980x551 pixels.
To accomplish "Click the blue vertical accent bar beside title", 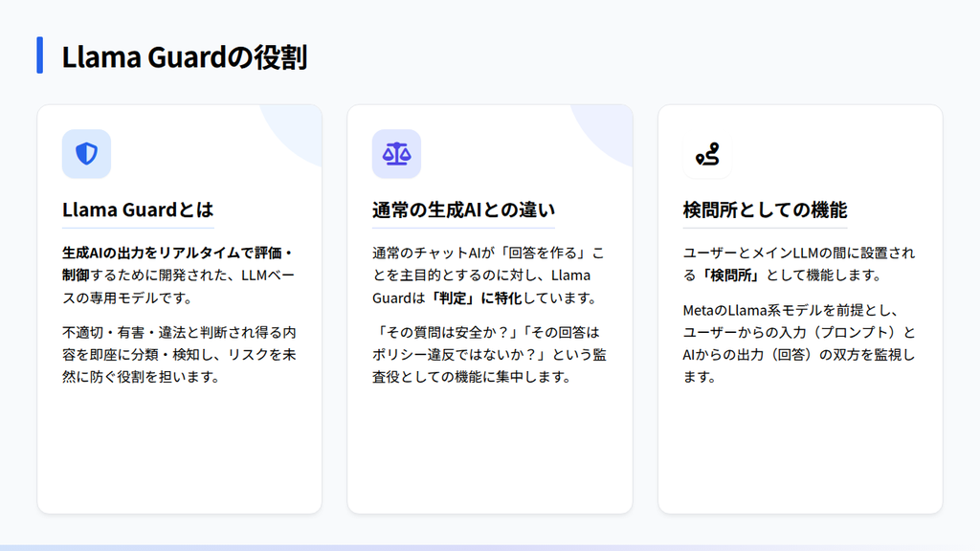I will coord(39,56).
